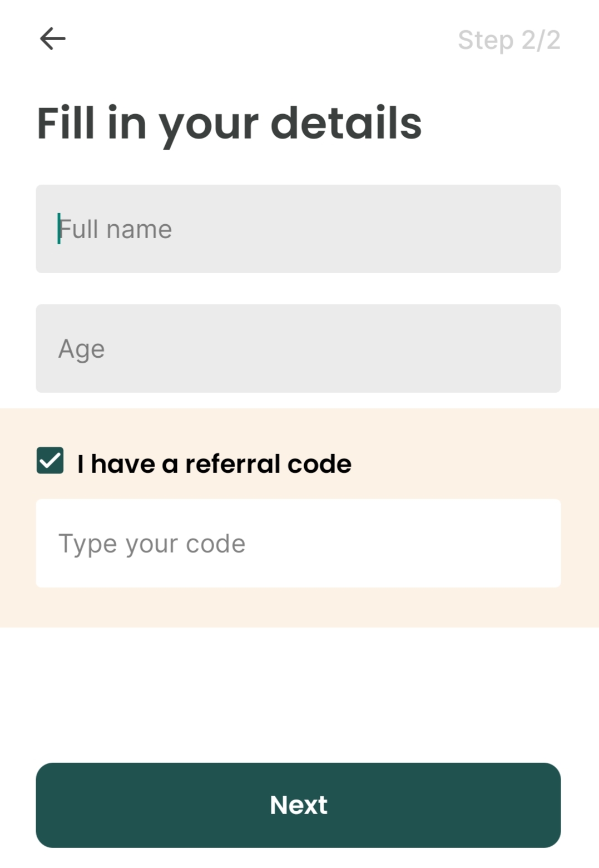Image resolution: width=599 pixels, height=868 pixels.
Task: Select the Full name input field
Action: tap(298, 228)
